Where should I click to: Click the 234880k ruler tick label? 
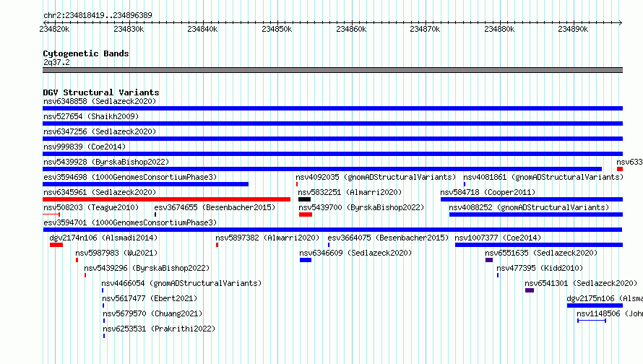(499, 29)
